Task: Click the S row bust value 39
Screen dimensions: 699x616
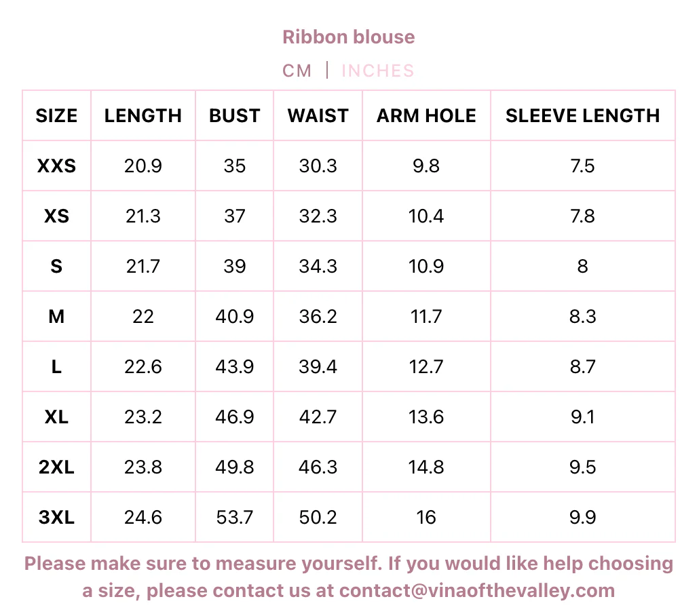Action: click(x=235, y=266)
